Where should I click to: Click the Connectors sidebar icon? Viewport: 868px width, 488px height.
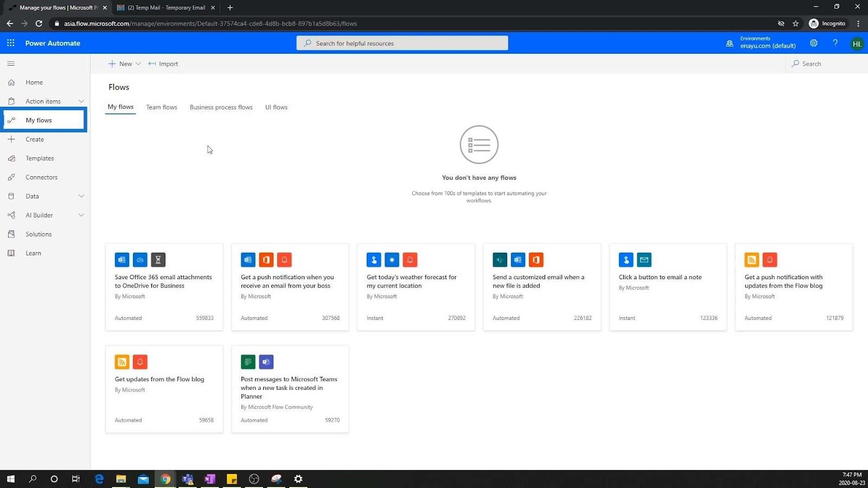[x=11, y=177]
